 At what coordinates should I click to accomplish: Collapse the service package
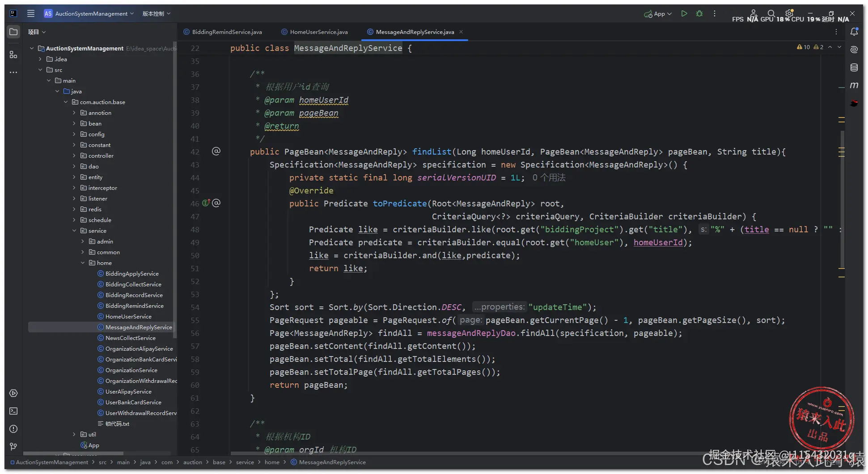coord(74,231)
